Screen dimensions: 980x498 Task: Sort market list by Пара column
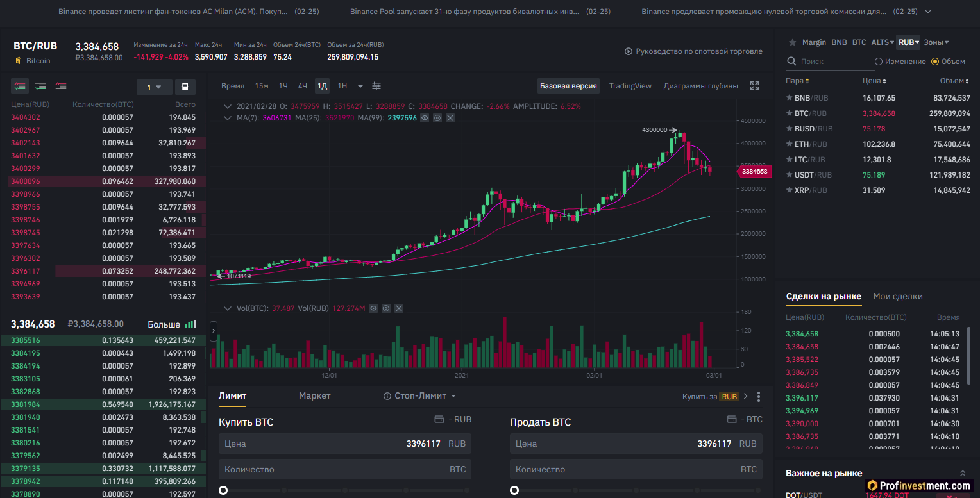pyautogui.click(x=797, y=81)
